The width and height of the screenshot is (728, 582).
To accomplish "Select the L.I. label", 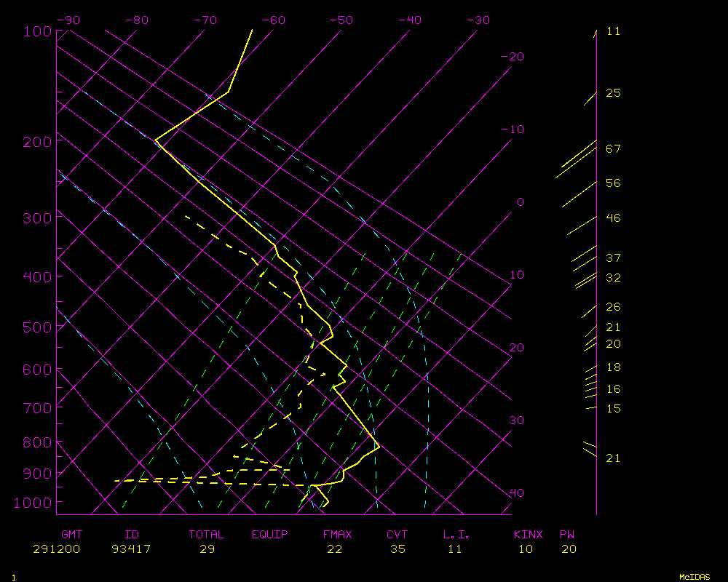I will [x=456, y=535].
